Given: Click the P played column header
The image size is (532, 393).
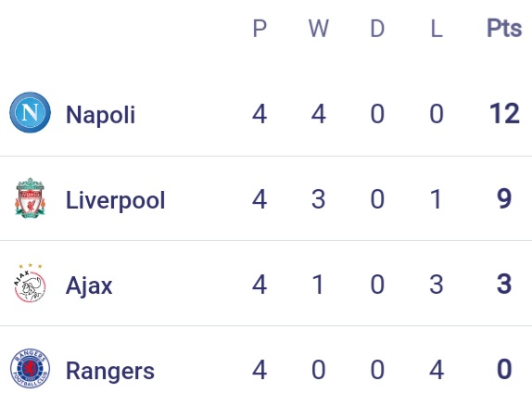Looking at the screenshot, I should tap(260, 28).
